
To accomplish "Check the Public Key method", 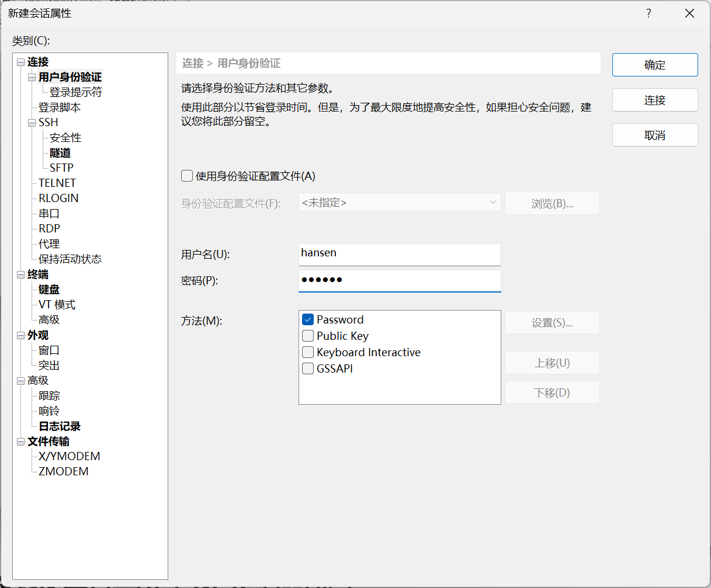I will (x=308, y=336).
